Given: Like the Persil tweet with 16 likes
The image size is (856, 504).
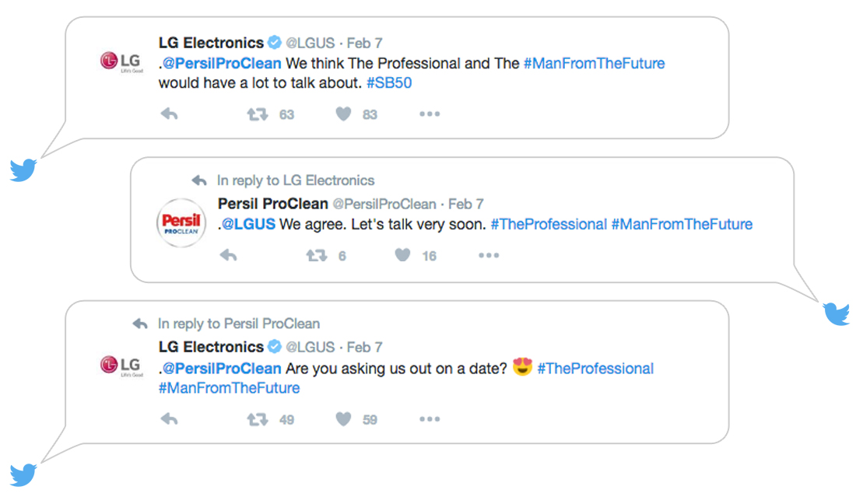Looking at the screenshot, I should (x=402, y=255).
